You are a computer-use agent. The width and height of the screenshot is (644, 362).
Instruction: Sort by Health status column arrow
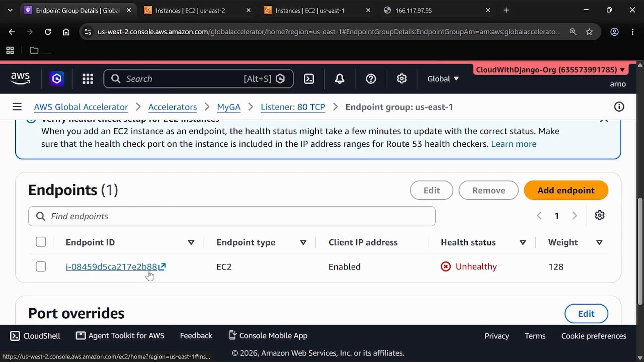click(523, 242)
